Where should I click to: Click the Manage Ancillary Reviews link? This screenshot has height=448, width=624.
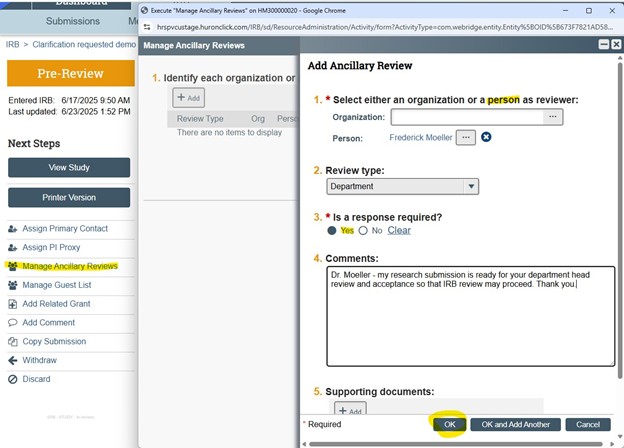(70, 266)
